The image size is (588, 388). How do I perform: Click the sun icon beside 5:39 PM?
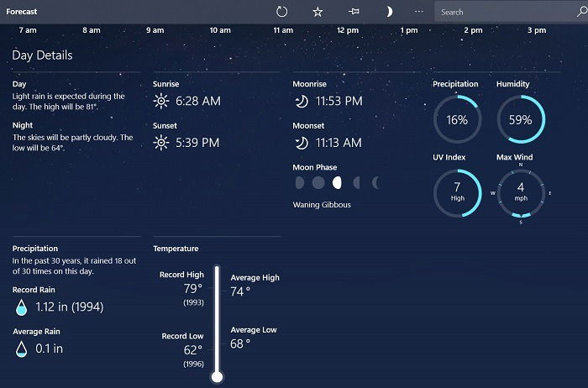pos(161,143)
